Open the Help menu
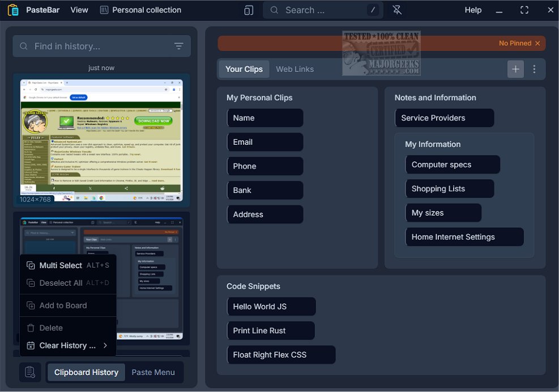The height and width of the screenshot is (392, 559). tap(473, 10)
